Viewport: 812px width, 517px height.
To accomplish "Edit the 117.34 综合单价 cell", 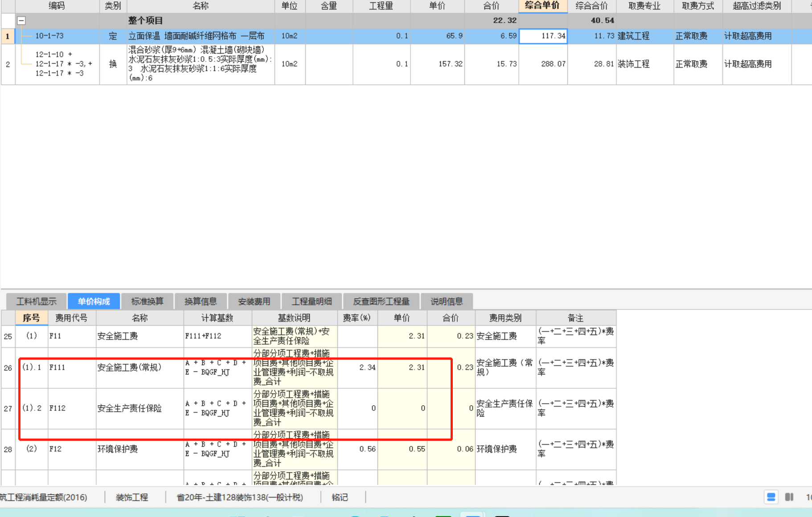I will tap(543, 36).
